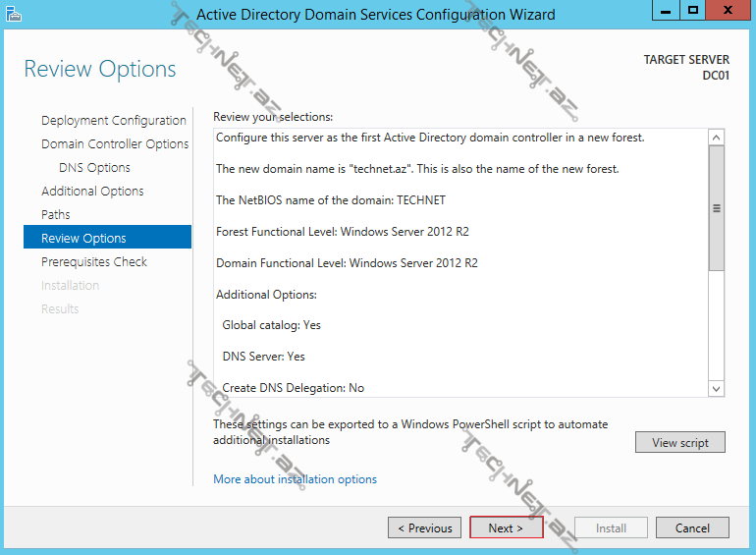Click the wizard icon in the title bar
Image resolution: width=756 pixels, height=555 pixels.
[x=14, y=14]
